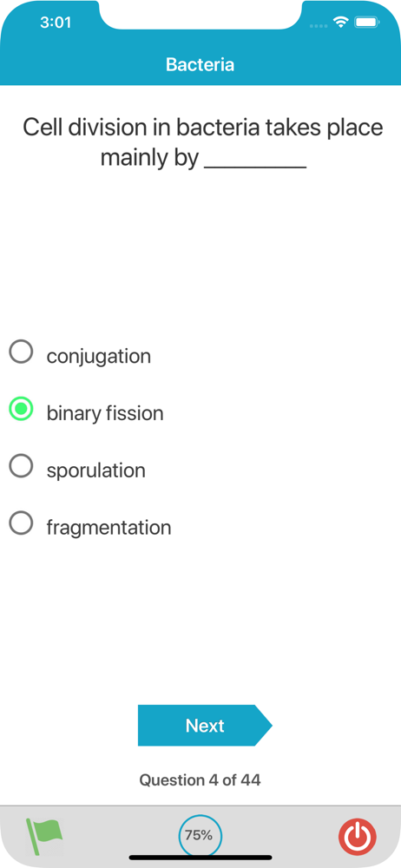The width and height of the screenshot is (401, 868).
Task: Go to the next question with Next
Action: [x=205, y=725]
